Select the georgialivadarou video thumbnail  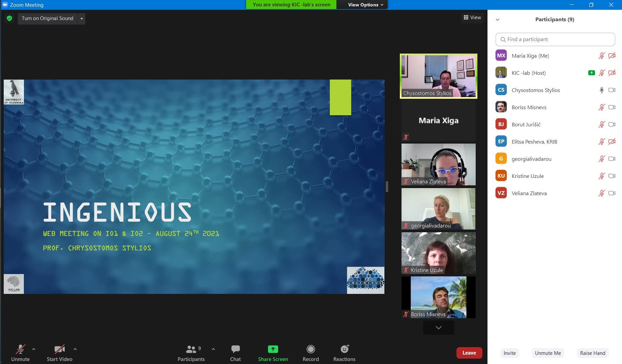439,209
